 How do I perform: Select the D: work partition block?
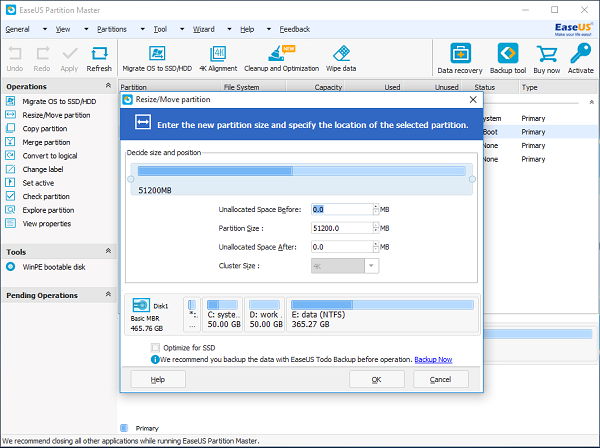[265, 315]
